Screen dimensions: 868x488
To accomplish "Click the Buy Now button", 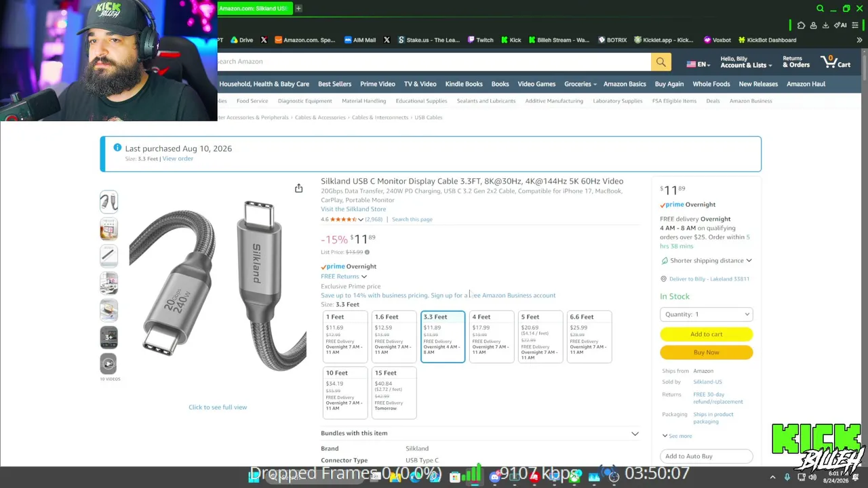I will [706, 352].
